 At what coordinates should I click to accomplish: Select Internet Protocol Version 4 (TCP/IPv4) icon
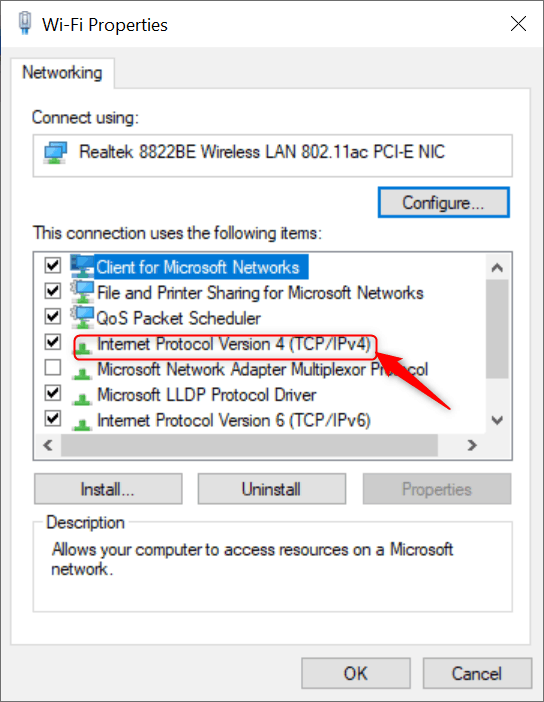[82, 347]
